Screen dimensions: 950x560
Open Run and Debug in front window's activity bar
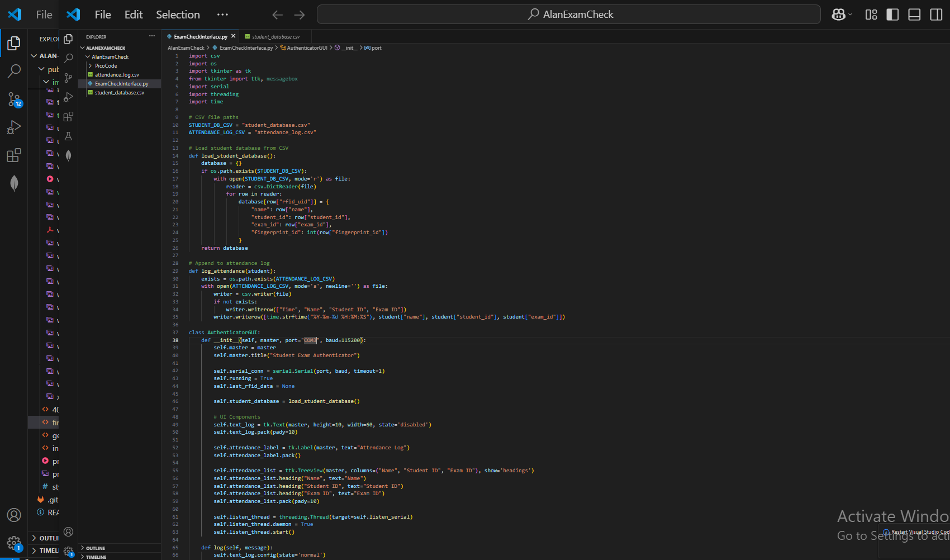[x=68, y=97]
